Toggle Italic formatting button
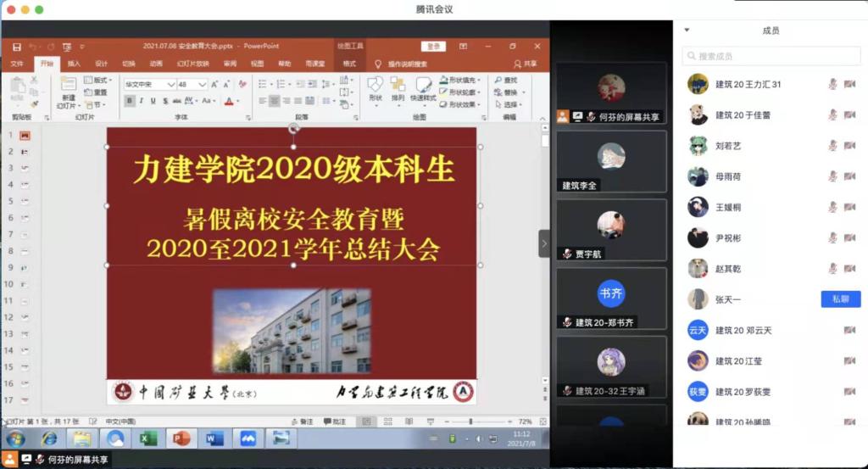Image resolution: width=868 pixels, height=469 pixels. pyautogui.click(x=142, y=101)
